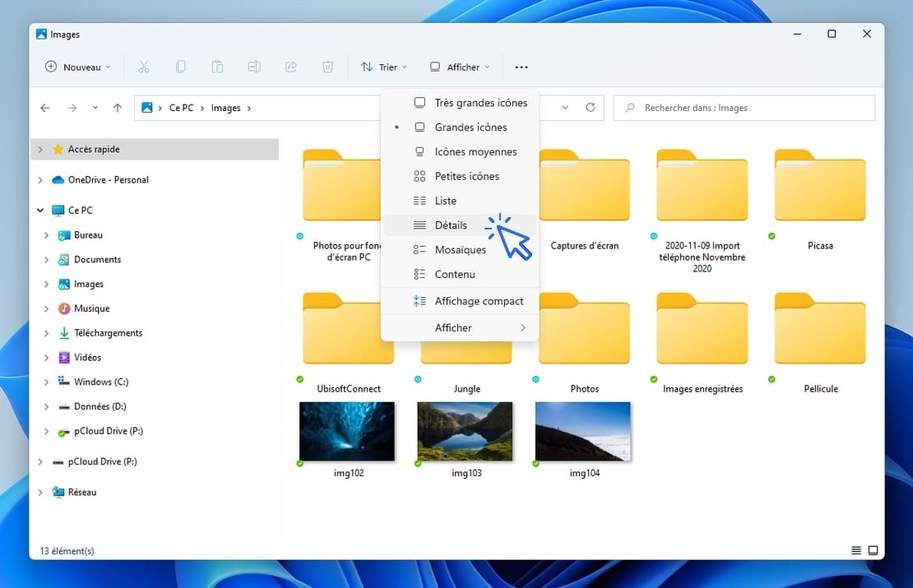Click the Paste clipboard icon
Viewport: 913px width, 588px height.
tap(217, 67)
